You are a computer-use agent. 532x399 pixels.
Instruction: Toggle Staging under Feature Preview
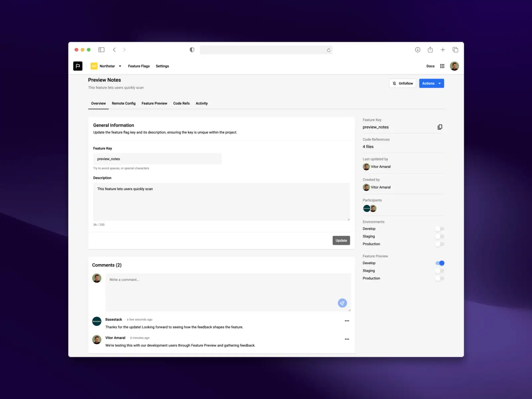click(440, 271)
